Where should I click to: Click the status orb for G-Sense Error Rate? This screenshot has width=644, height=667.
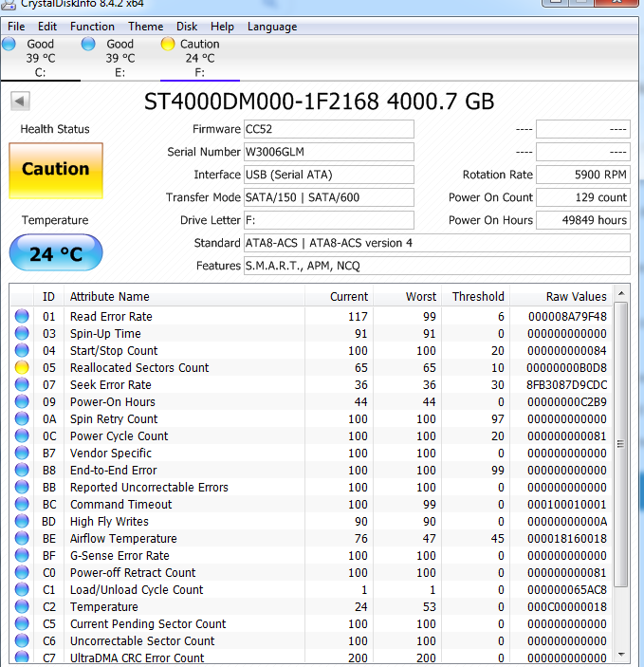[22, 555]
